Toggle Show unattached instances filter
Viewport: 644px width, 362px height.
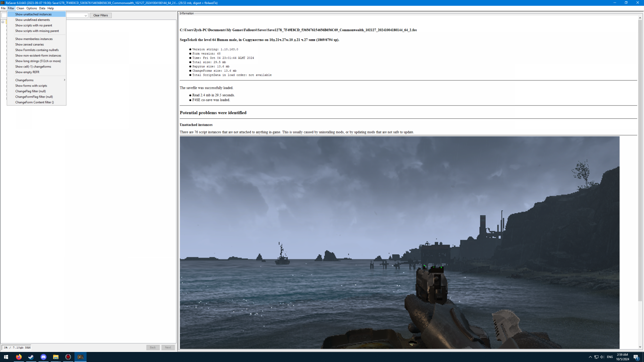tap(34, 14)
